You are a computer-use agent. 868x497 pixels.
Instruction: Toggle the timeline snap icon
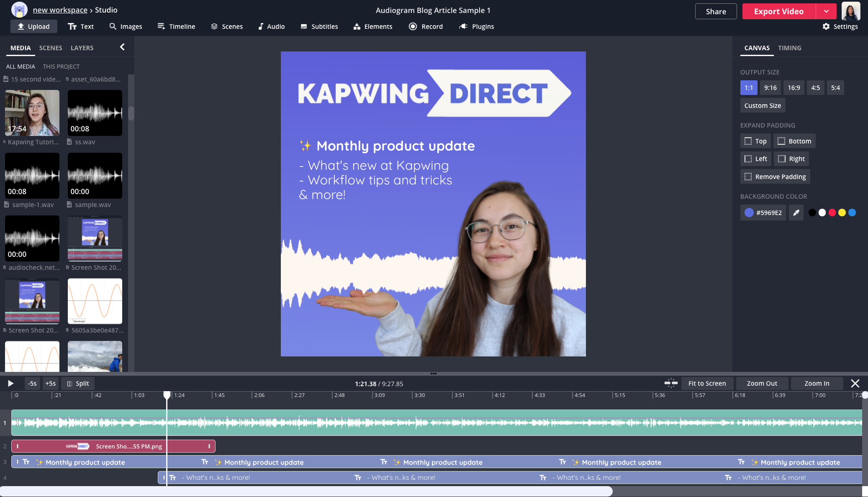pos(670,383)
